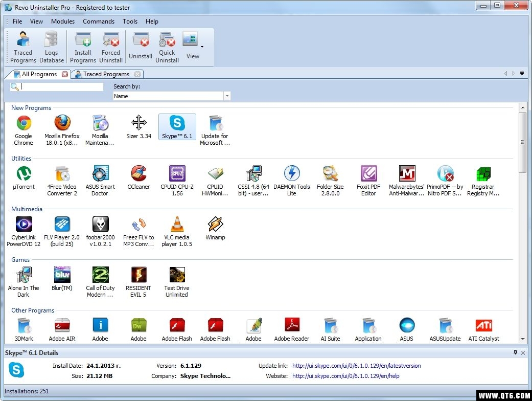Screen dimensions: 532x401
Task: Click program list scrollbar up arrow
Action: pyautogui.click(x=522, y=107)
